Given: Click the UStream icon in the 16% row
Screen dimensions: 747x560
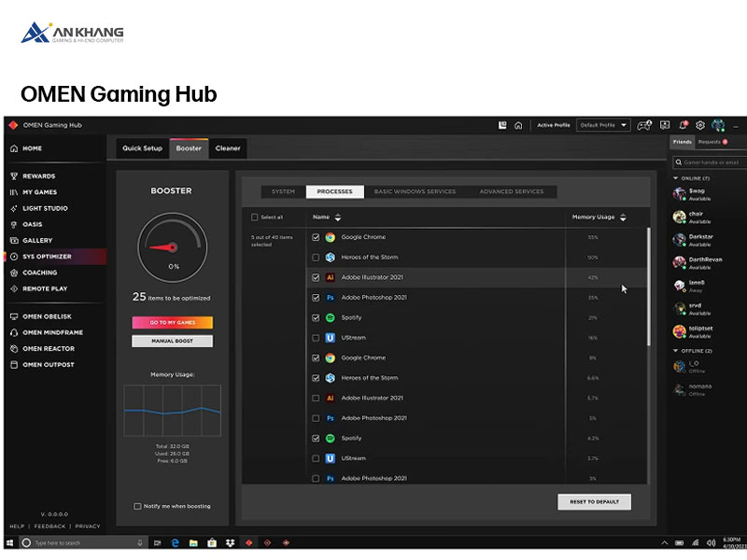Looking at the screenshot, I should pyautogui.click(x=331, y=338).
